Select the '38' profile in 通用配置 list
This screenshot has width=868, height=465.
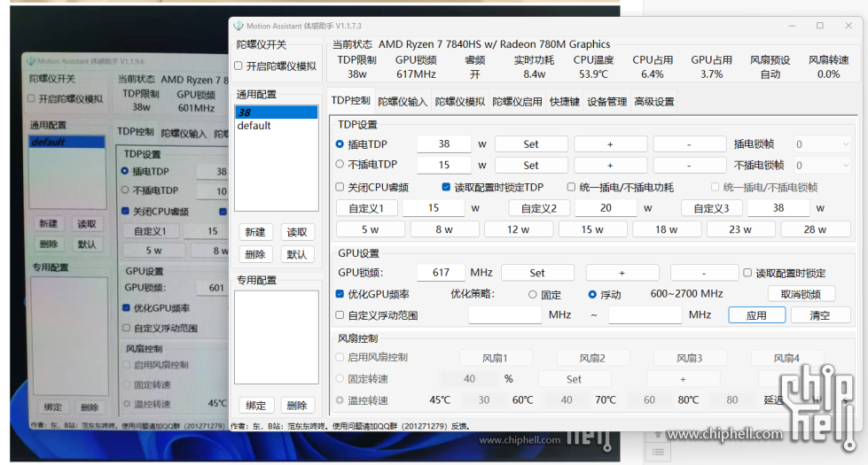click(277, 112)
